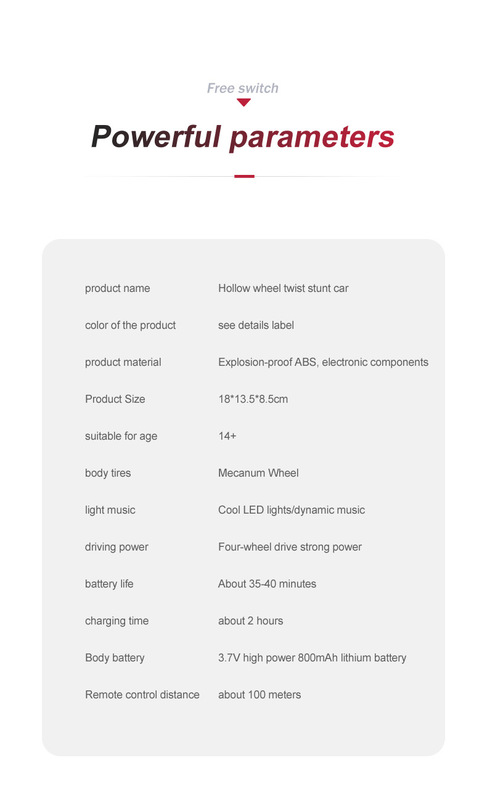This screenshot has width=487, height=800.
Task: Click the 'see details label' text
Action: [x=256, y=325]
